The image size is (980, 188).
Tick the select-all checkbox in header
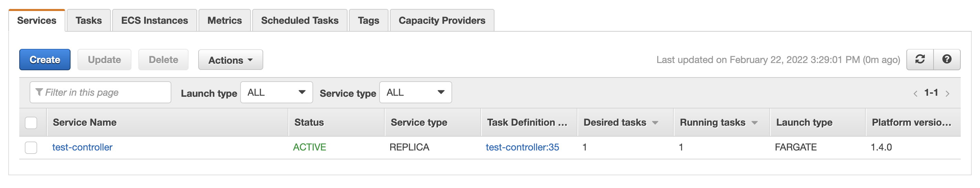pyautogui.click(x=31, y=123)
